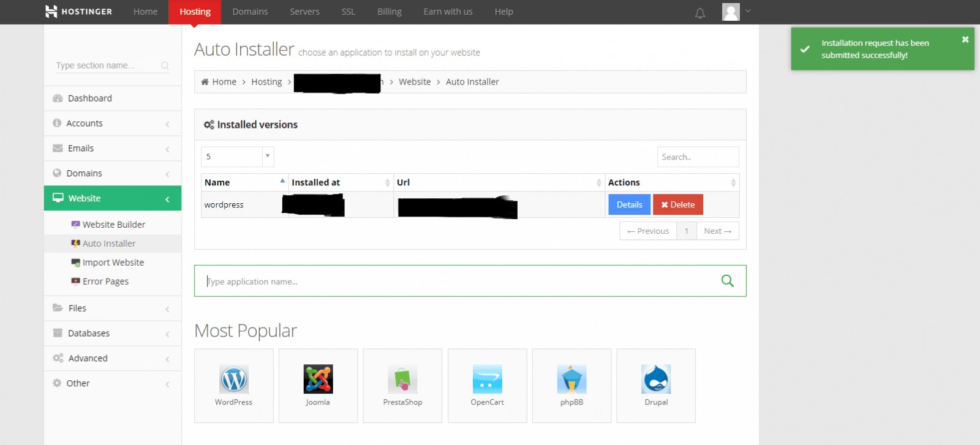Screen dimensions: 980x445
Task: Click the Dashboard gauge icon
Action: [58, 98]
